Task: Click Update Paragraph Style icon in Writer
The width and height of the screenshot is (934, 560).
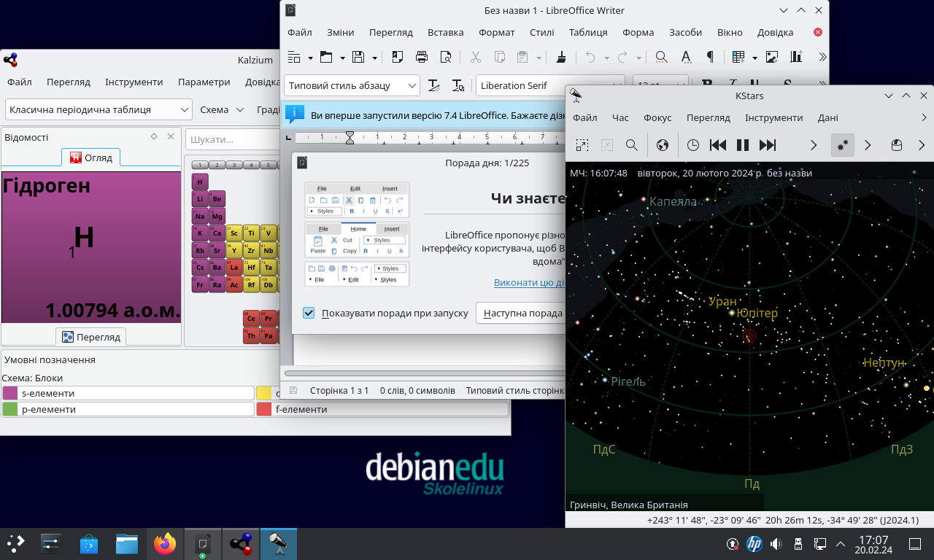Action: pyautogui.click(x=433, y=85)
